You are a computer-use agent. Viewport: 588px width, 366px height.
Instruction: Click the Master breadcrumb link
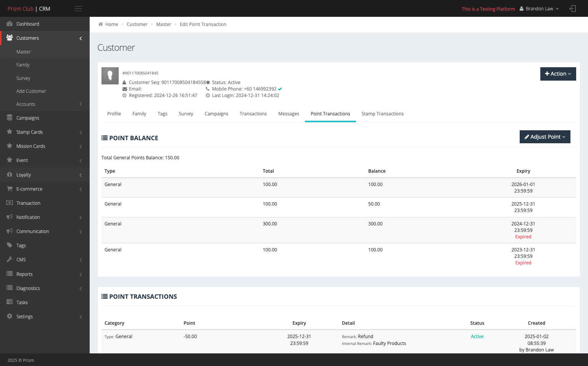164,24
